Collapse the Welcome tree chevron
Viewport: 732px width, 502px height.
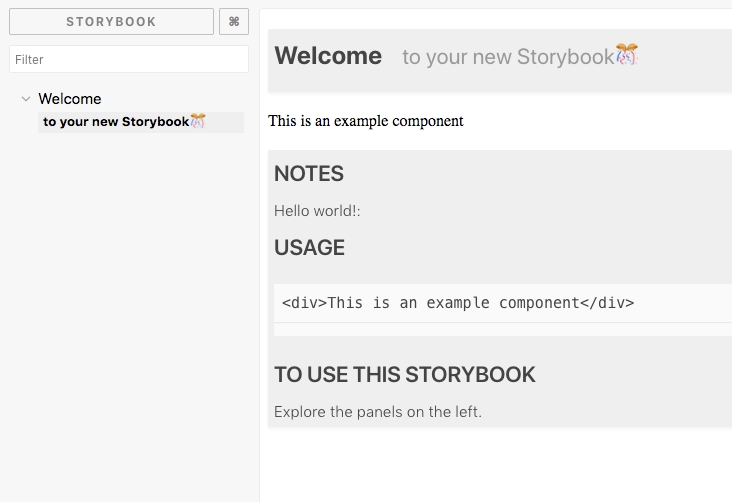pyautogui.click(x=26, y=99)
